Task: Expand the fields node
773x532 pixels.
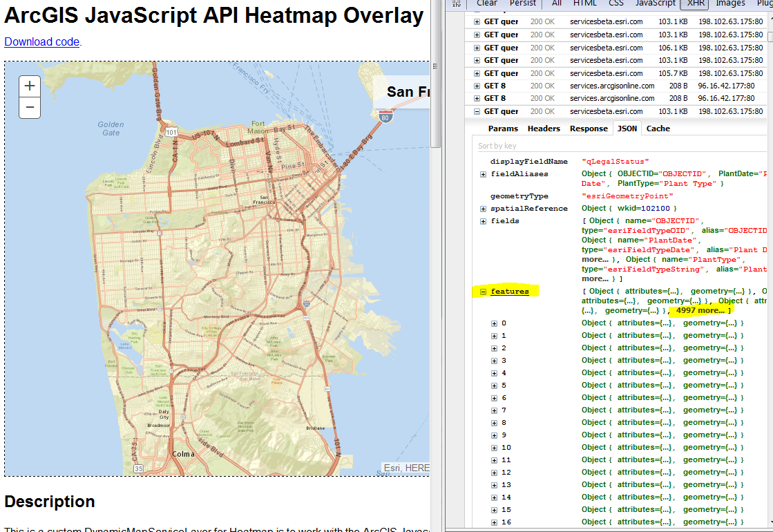Action: (x=483, y=221)
